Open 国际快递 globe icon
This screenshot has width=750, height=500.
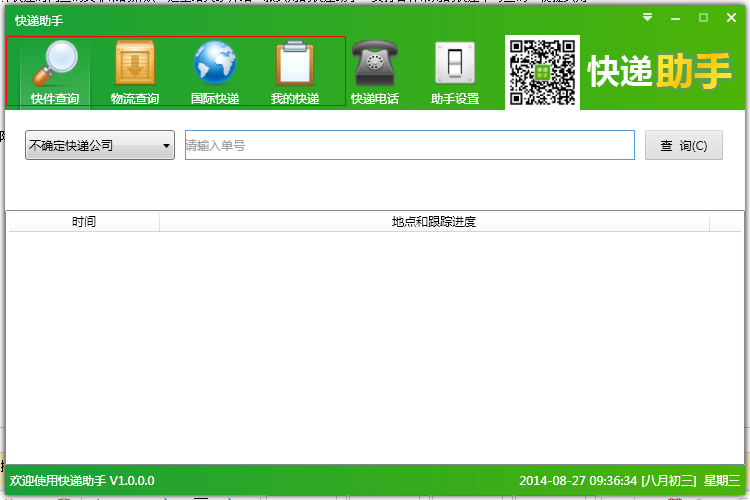click(x=215, y=63)
